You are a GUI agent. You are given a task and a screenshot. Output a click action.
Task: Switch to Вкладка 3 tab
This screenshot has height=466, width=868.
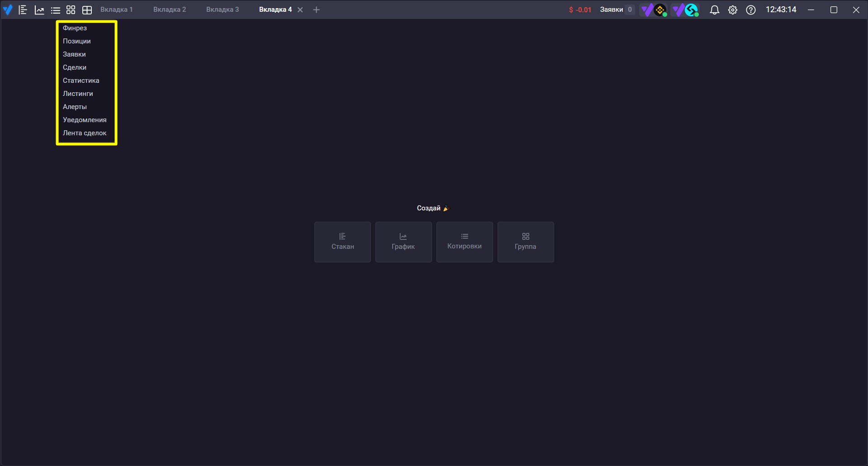click(223, 10)
